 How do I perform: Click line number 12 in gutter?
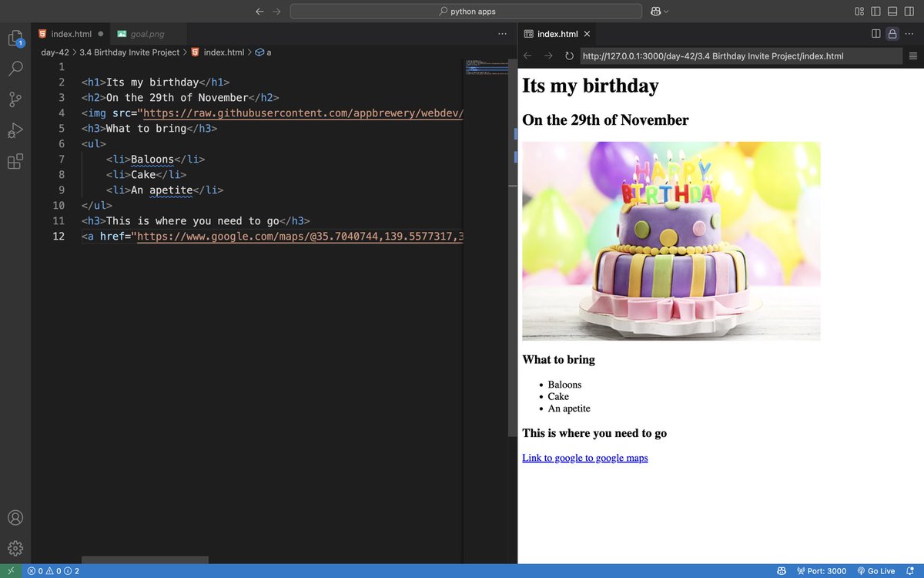point(59,236)
